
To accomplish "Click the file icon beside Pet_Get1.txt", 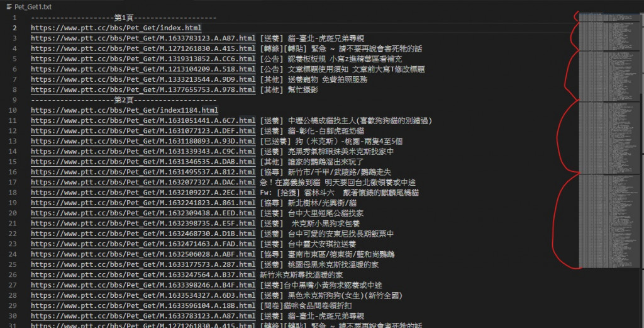I will (9, 6).
